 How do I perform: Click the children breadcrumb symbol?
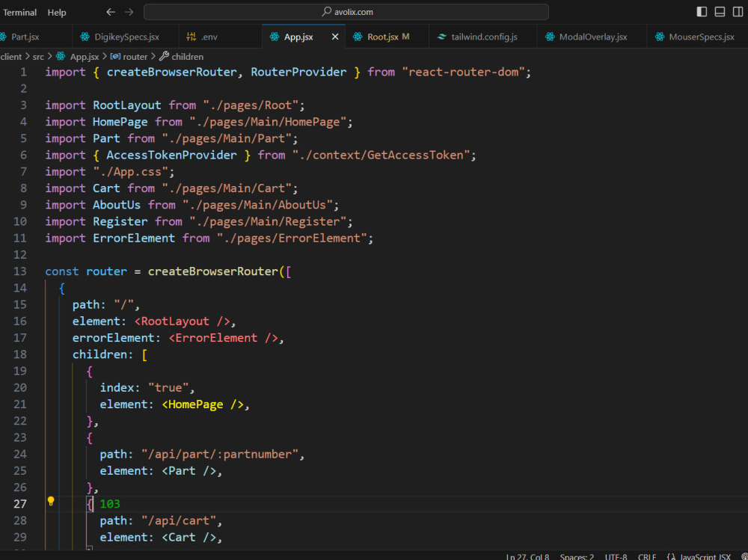188,57
